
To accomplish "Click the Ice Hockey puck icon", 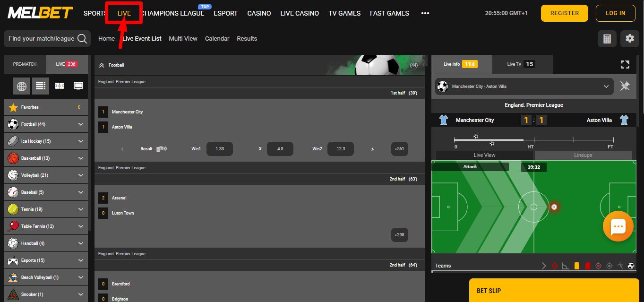I will point(13,141).
